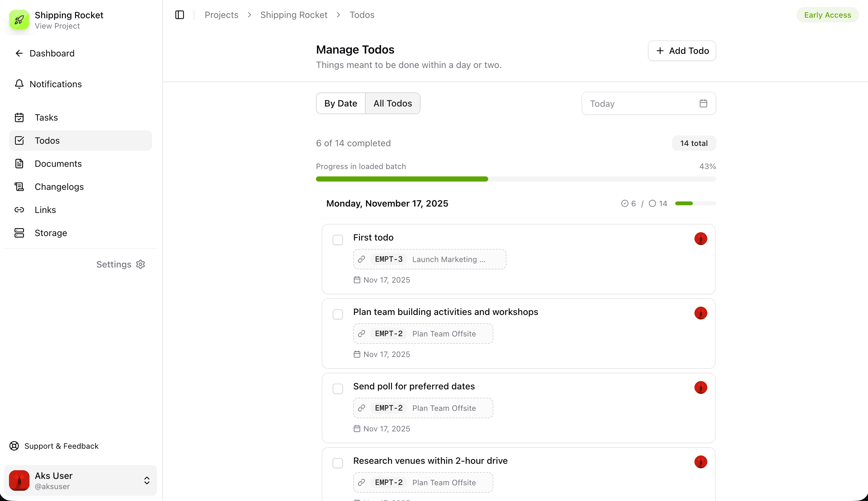Collapse the Monday, November 17 group

pos(387,203)
